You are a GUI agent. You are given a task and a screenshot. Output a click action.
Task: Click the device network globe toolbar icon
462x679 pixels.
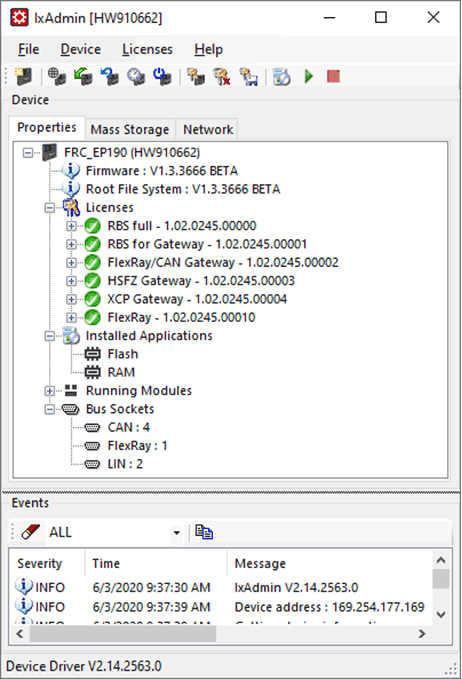[57, 77]
